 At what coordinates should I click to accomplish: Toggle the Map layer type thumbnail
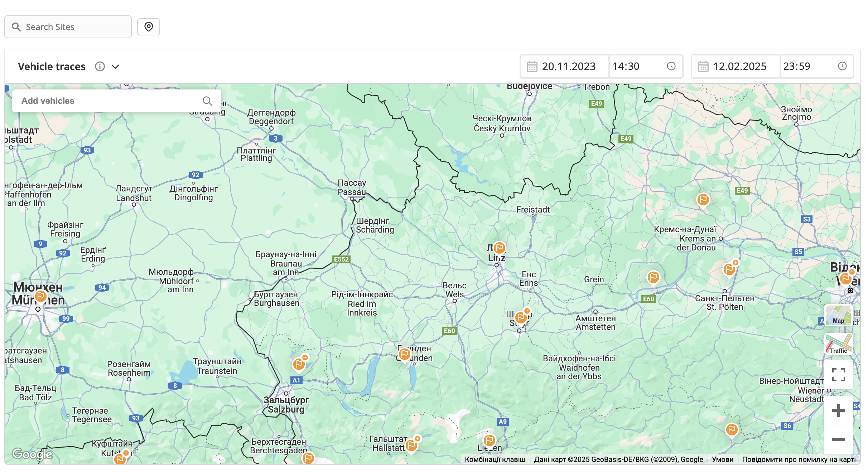838,315
